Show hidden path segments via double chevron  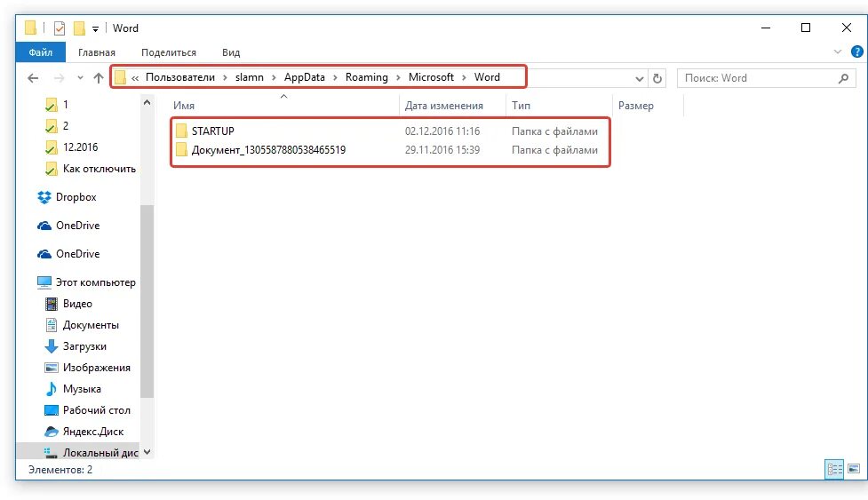(135, 78)
